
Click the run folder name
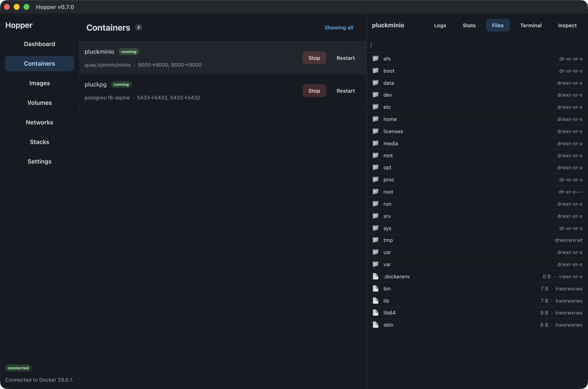click(x=387, y=204)
